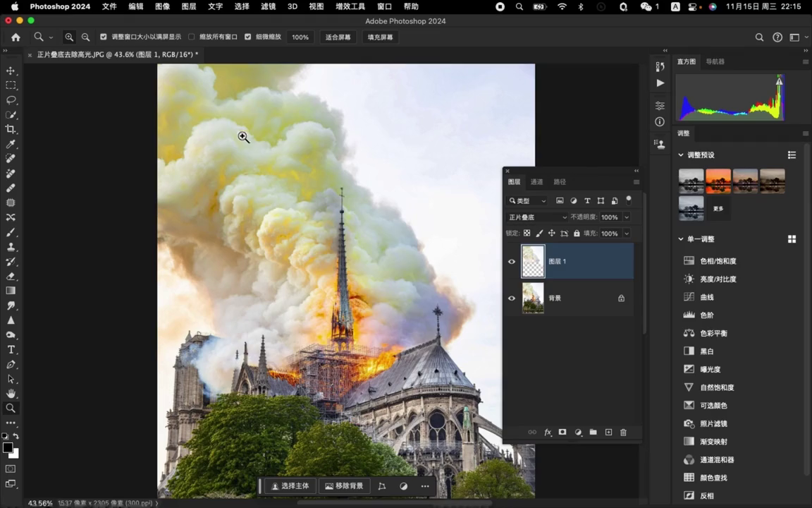This screenshot has height=508, width=812.
Task: Select the Hand tool
Action: coord(11,394)
